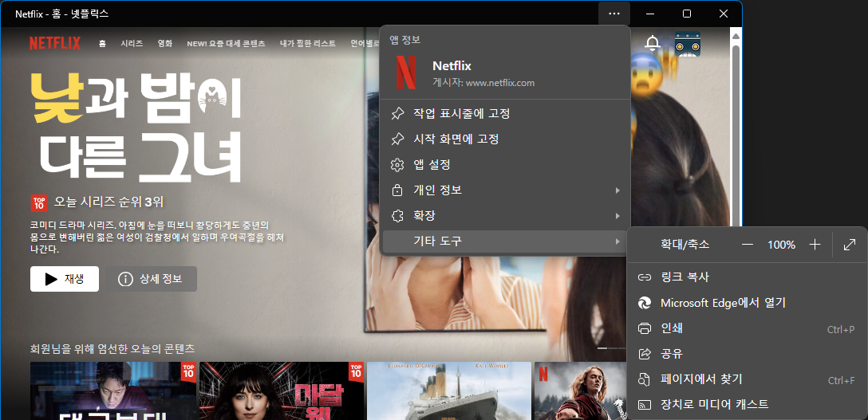Open NEW! 요즘 대세 콘텐츠 tab
This screenshot has height=420, width=868.
coord(226,43)
